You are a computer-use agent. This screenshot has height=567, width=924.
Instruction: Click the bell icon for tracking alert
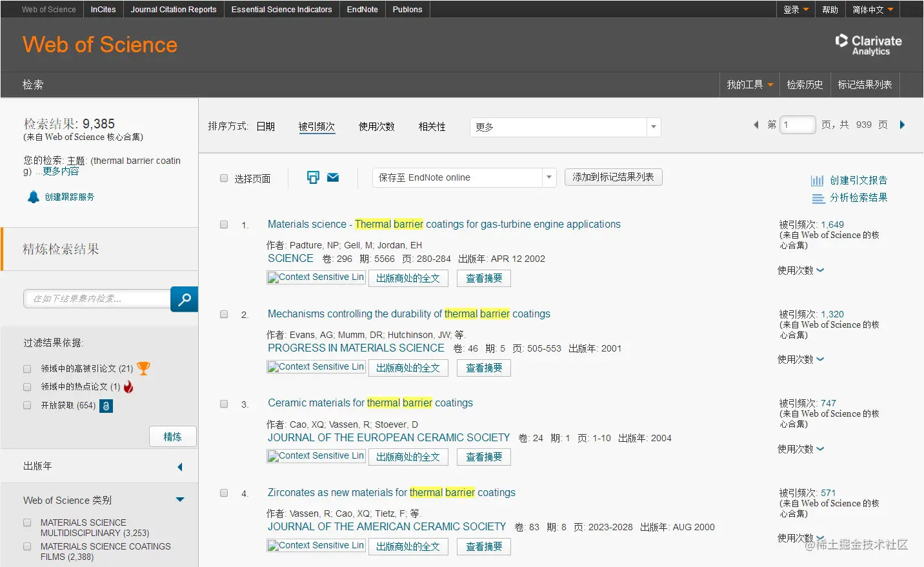34,197
